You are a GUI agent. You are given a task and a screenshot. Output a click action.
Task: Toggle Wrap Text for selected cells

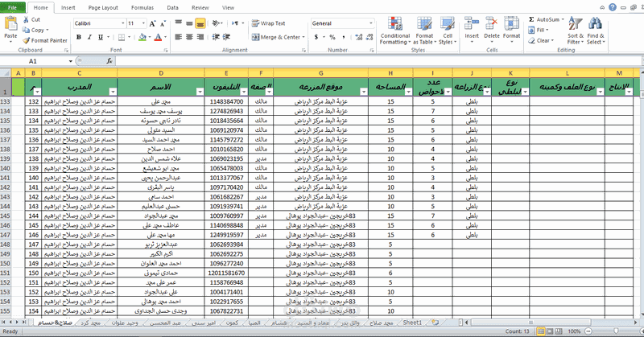click(269, 23)
